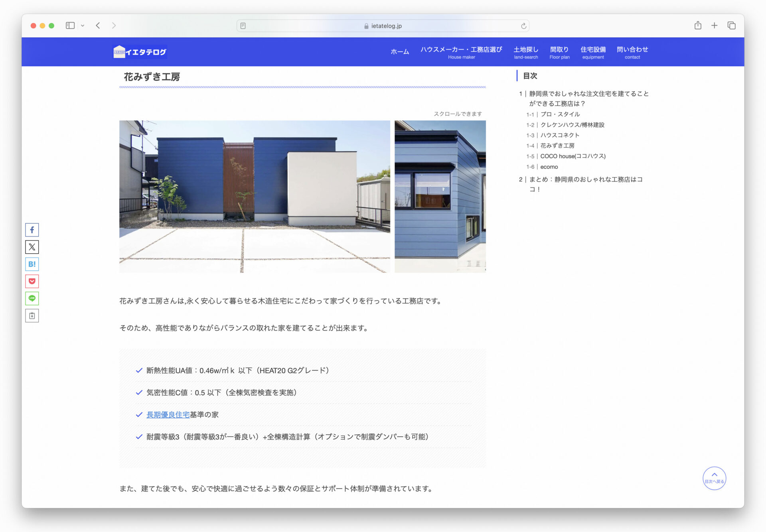The width and height of the screenshot is (766, 532).
Task: Open the blue siding window photo
Action: tap(440, 197)
